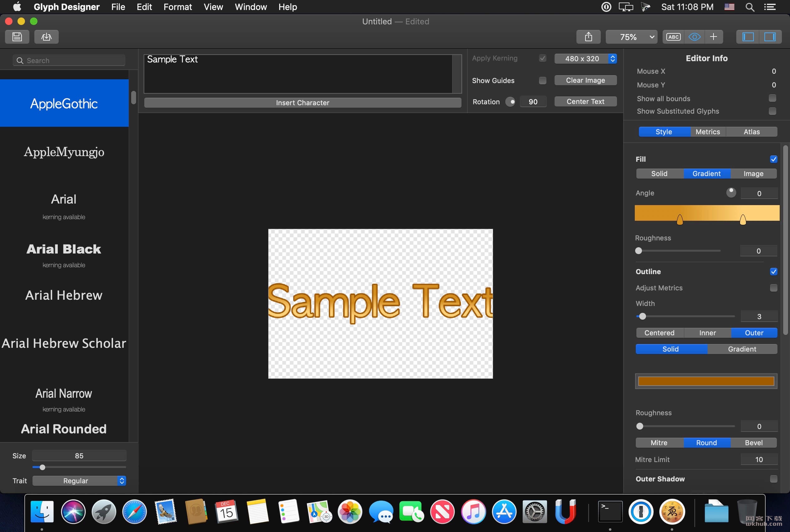
Task: Uncheck the Fill checkbox
Action: 773,159
